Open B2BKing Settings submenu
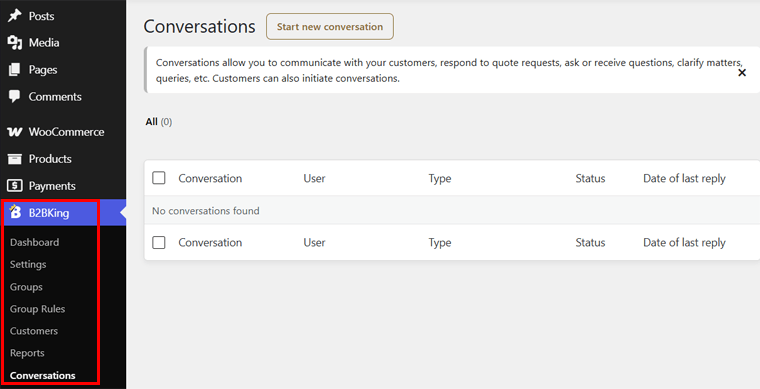760x389 pixels. (28, 265)
